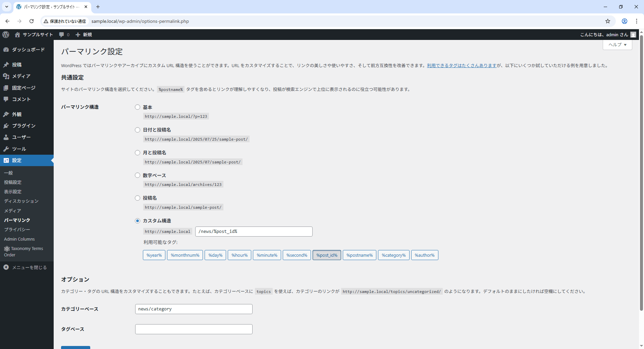The width and height of the screenshot is (644, 349).
Task: Open 利用できるタグはたくさんあります link
Action: (462, 65)
